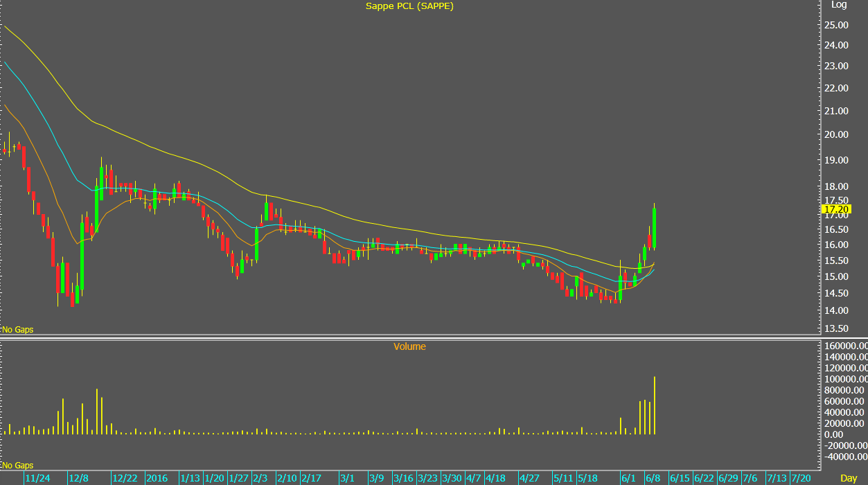The height and width of the screenshot is (485, 868).
Task: Click the 60000.00 volume axis label
Action: click(x=844, y=402)
